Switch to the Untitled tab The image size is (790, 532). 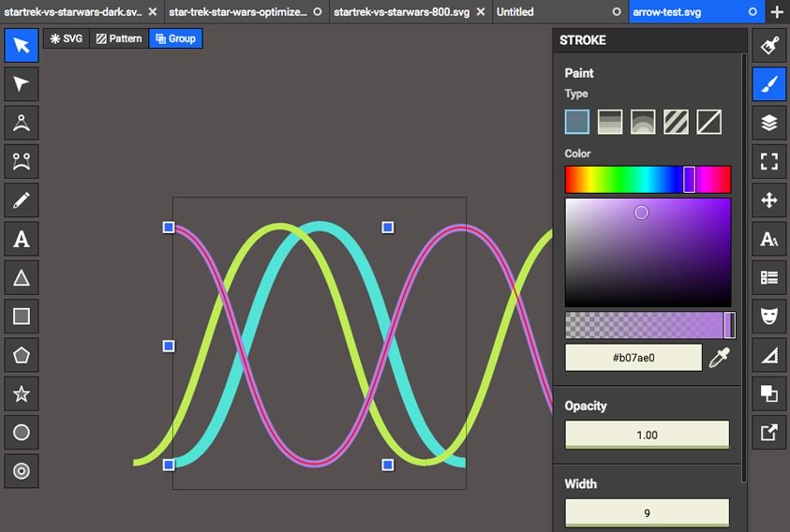point(551,12)
